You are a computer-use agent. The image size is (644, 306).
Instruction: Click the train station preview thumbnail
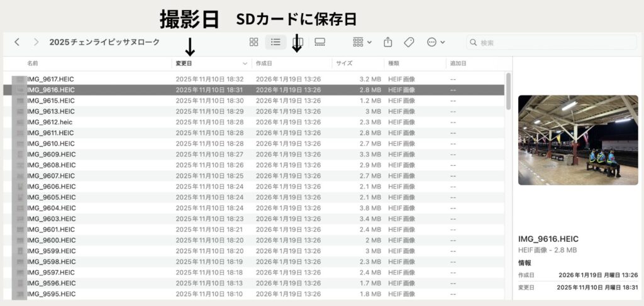pos(577,140)
